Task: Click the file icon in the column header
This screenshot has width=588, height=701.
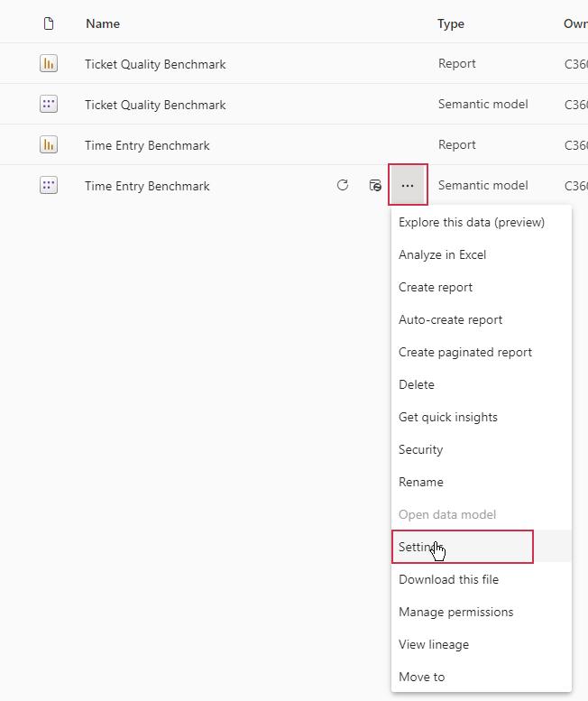Action: pos(49,24)
